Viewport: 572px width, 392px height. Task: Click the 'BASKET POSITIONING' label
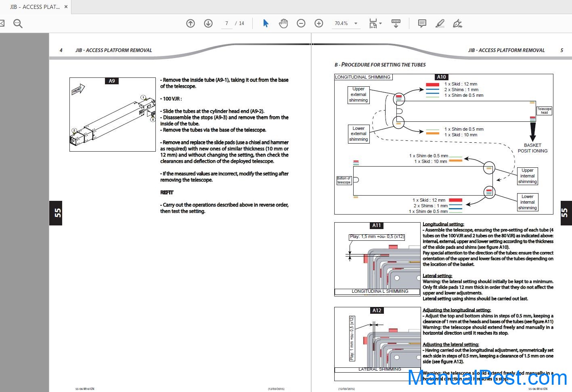[x=533, y=148]
